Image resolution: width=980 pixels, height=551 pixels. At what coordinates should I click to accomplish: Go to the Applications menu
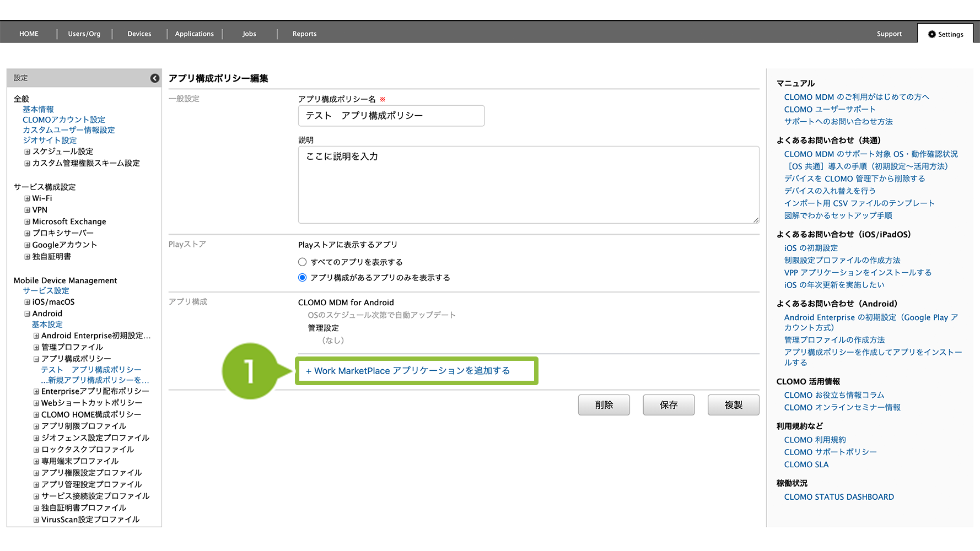pos(194,34)
